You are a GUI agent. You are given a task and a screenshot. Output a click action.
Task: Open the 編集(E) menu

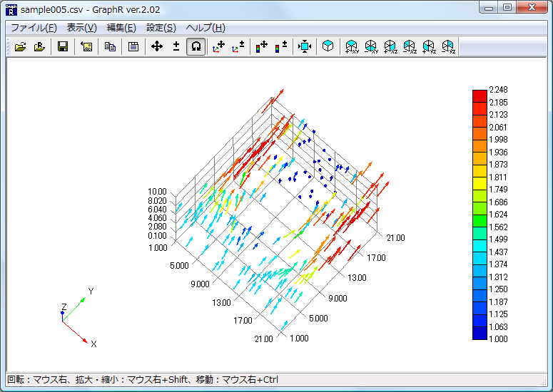click(121, 28)
